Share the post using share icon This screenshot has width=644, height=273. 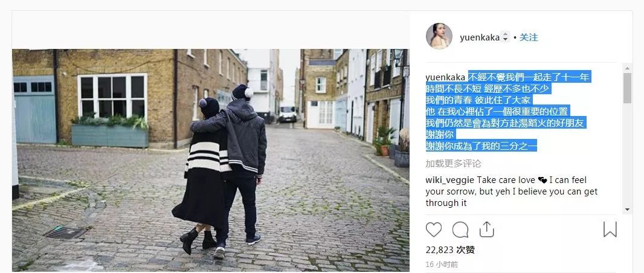pyautogui.click(x=486, y=229)
